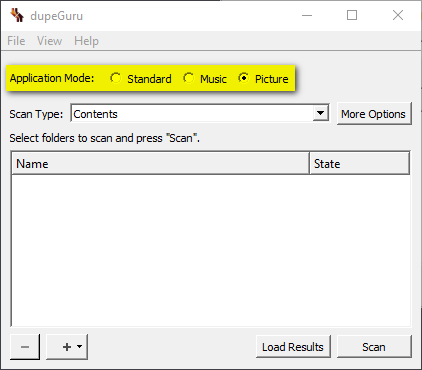Remove selected folder with minus button
The height and width of the screenshot is (370, 422).
[25, 347]
